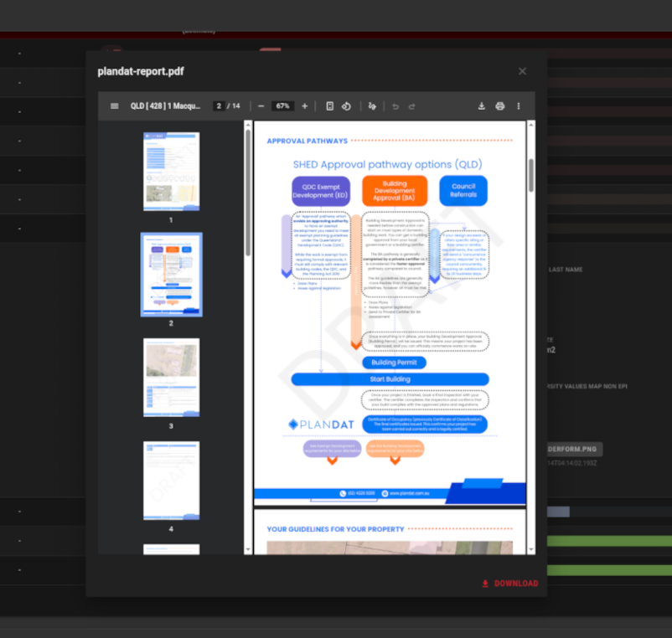Screen dimensions: 672x638
Task: Click the fit to page icon
Action: [329, 105]
